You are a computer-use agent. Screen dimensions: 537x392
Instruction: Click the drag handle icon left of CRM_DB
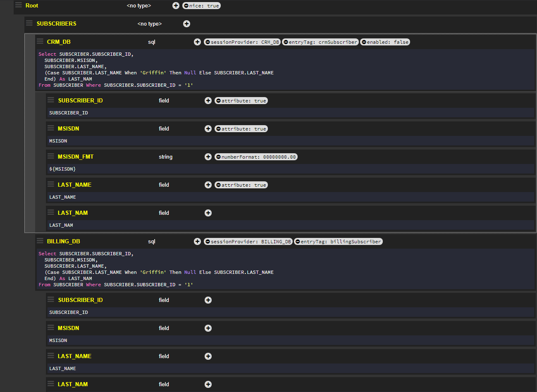[x=40, y=41]
